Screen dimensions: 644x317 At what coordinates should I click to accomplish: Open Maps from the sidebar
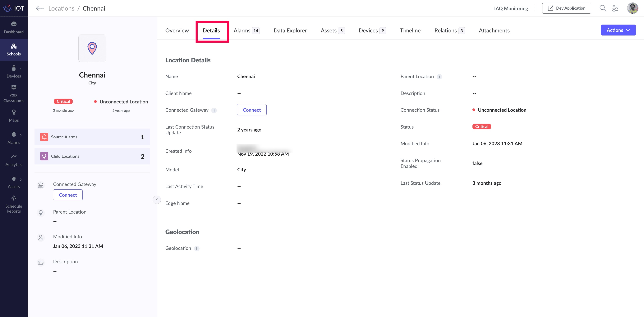(x=14, y=116)
